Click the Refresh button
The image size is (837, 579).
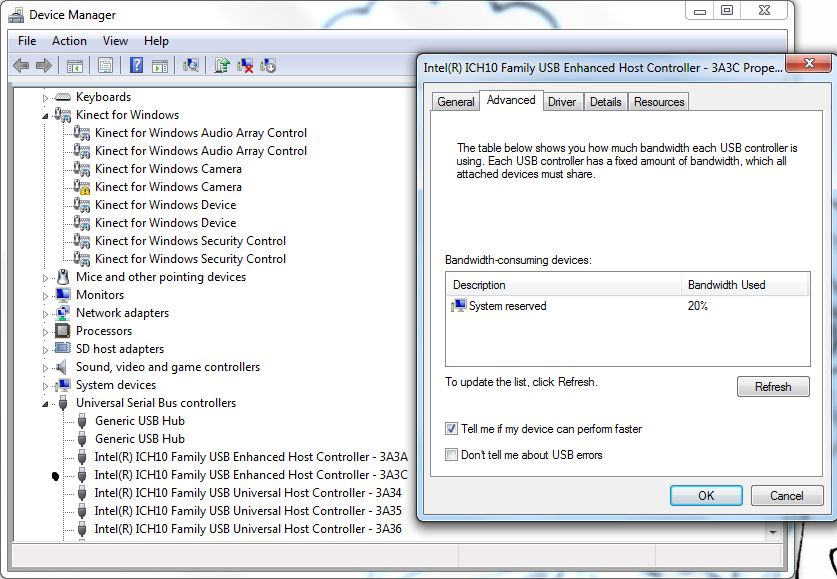pos(773,386)
